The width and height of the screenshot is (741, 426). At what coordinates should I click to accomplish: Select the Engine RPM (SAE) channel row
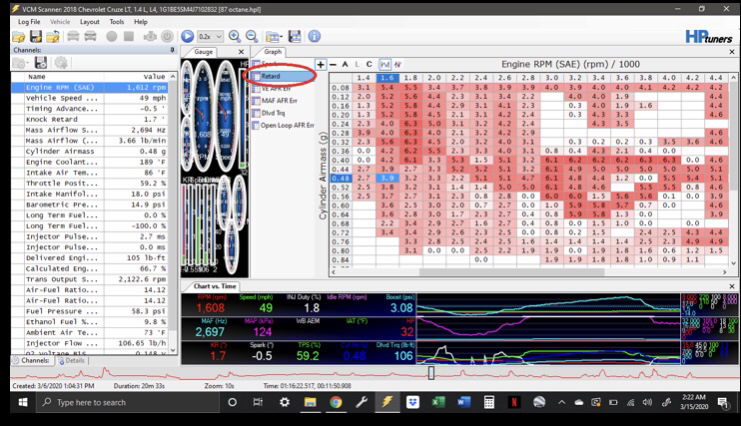(90, 87)
